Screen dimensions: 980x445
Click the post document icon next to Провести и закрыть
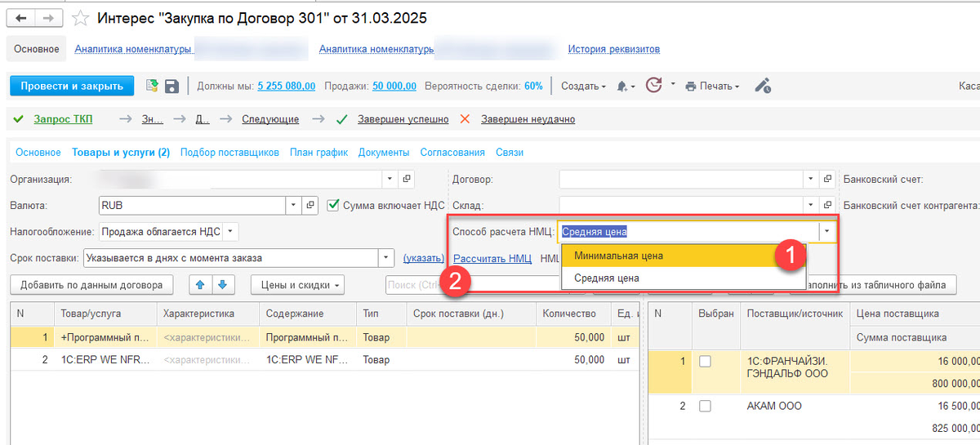coord(152,86)
